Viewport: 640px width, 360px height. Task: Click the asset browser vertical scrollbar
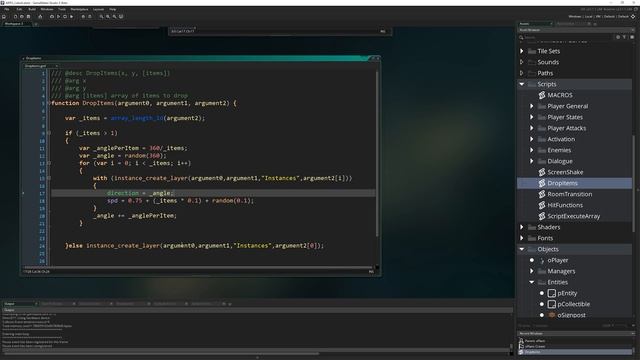634,184
